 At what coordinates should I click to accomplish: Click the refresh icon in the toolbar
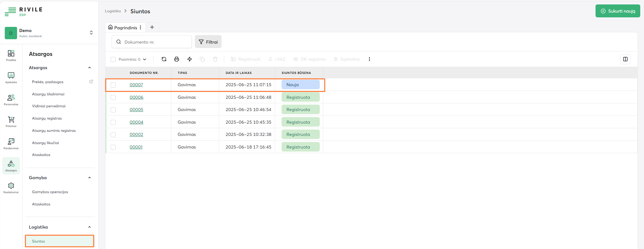pos(164,59)
